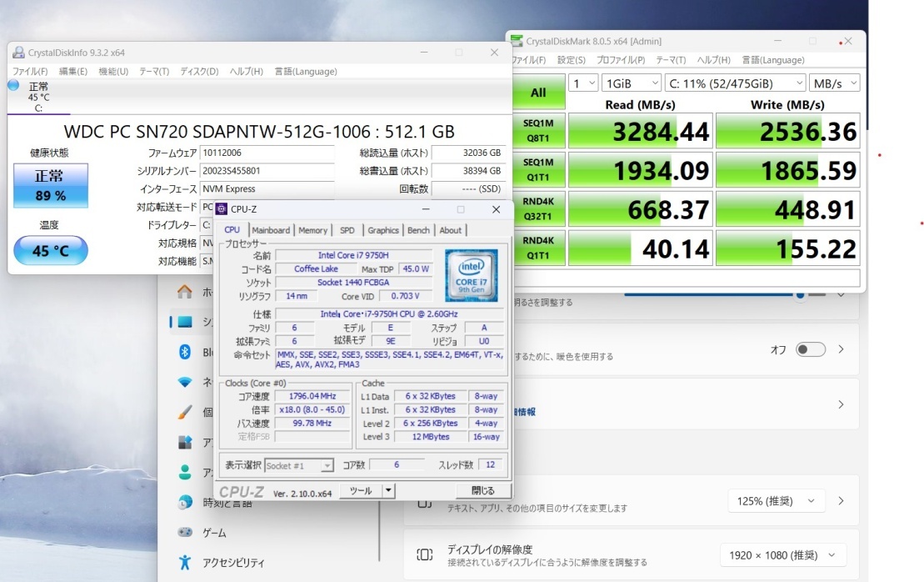Image resolution: width=924 pixels, height=582 pixels.
Task: Open the test count dropdown showing 1
Action: tap(583, 83)
